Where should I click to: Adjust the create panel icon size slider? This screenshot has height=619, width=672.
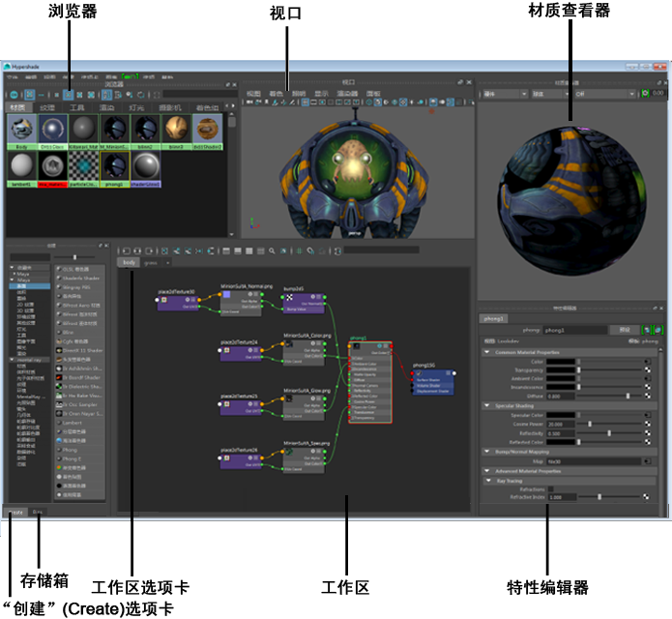click(74, 257)
